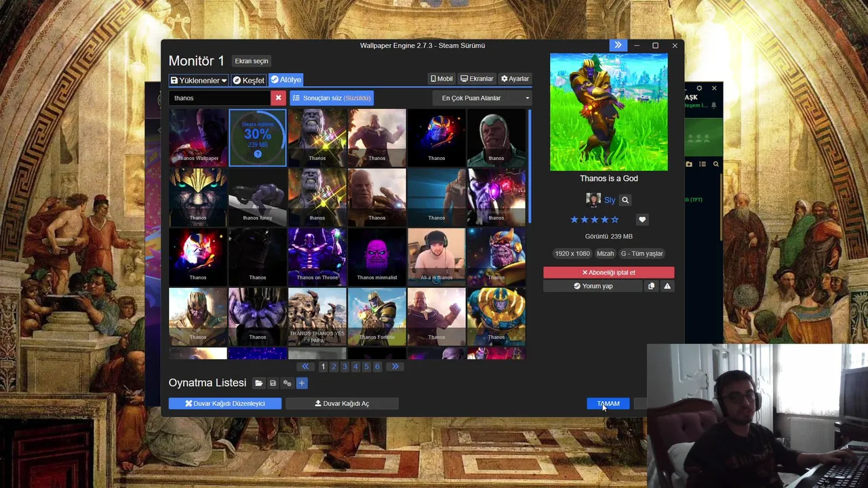Image resolution: width=868 pixels, height=488 pixels.
Task: Confirm with the TAMAM button
Action: click(x=608, y=403)
